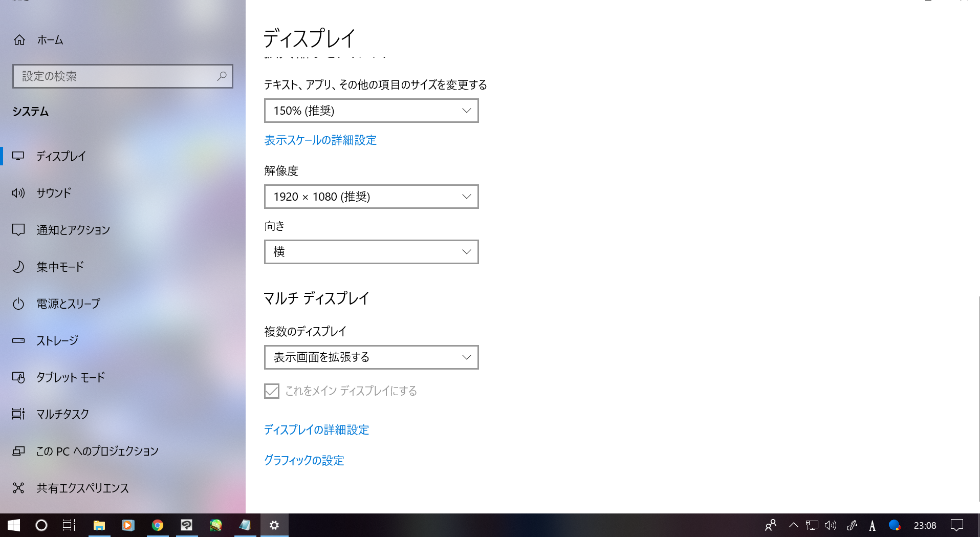The width and height of the screenshot is (980, 537).
Task: Select ディスプレイ in the sidebar
Action: [123, 156]
